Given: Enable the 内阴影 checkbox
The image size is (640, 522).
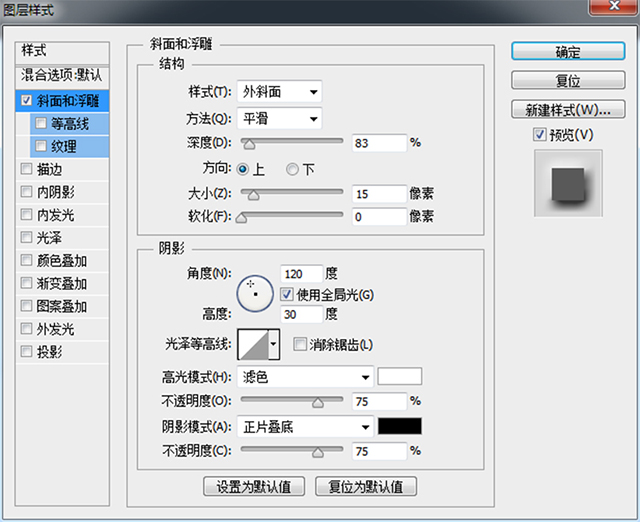Looking at the screenshot, I should point(27,192).
